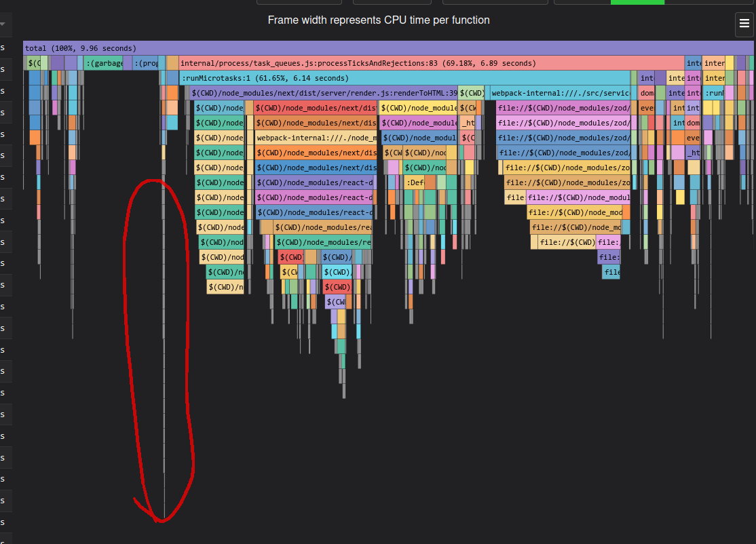Select the yellow ':Def' frame
This screenshot has height=544, width=756.
pos(415,182)
